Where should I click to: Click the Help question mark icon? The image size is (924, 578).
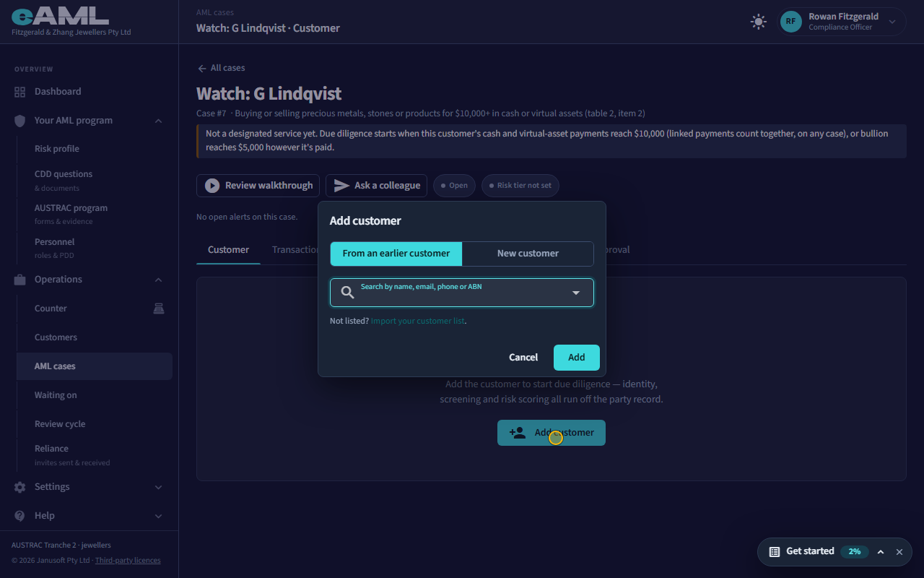click(x=19, y=516)
